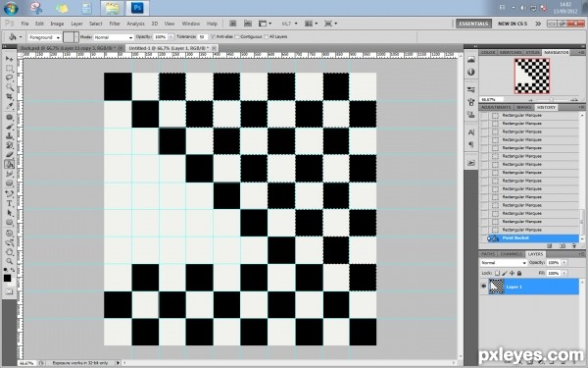588x368 pixels.
Task: Open Character panel from collapsed dock
Action: [x=471, y=132]
